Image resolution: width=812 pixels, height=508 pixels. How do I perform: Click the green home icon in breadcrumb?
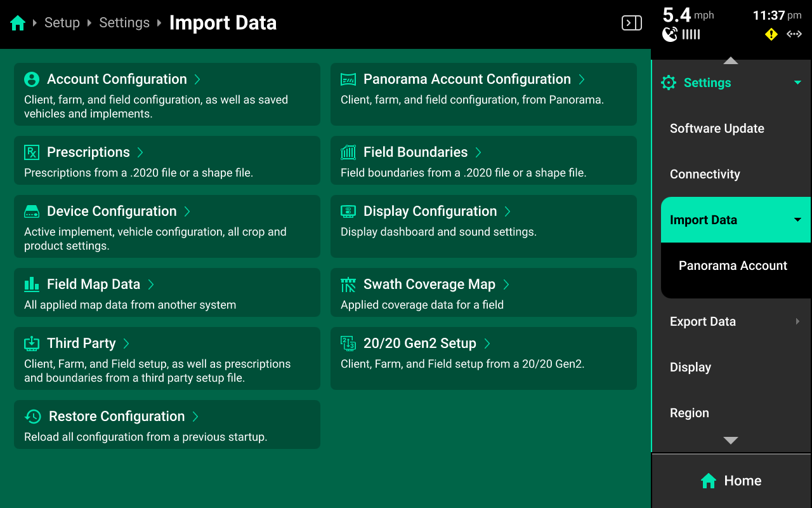point(18,23)
